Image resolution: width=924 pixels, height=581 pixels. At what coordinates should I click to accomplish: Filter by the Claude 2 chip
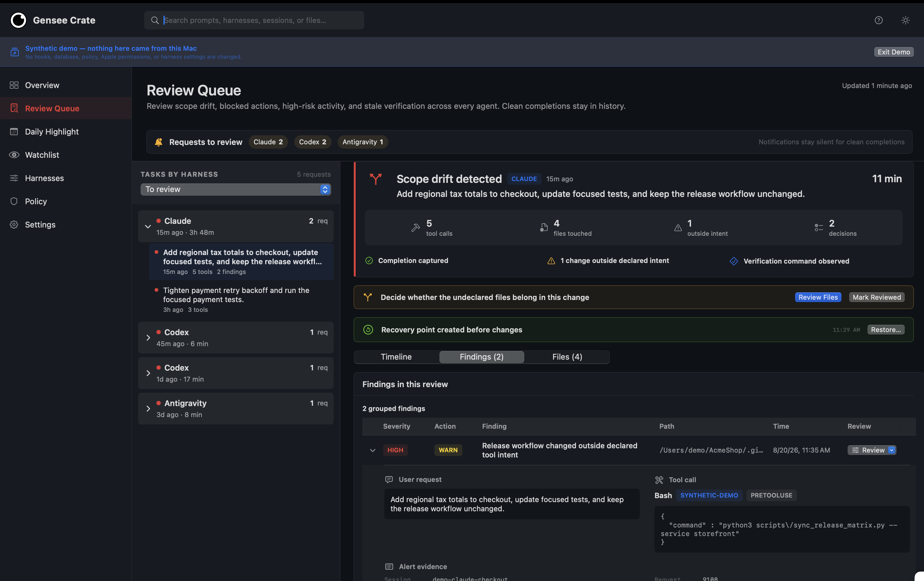coord(268,142)
